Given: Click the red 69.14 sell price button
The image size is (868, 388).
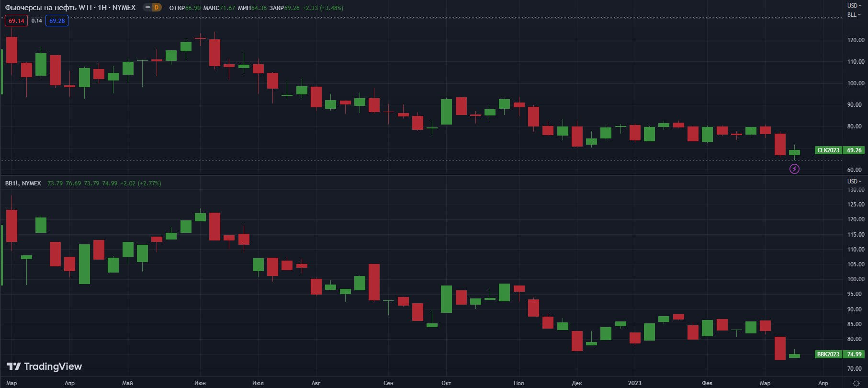Looking at the screenshot, I should click(x=16, y=21).
